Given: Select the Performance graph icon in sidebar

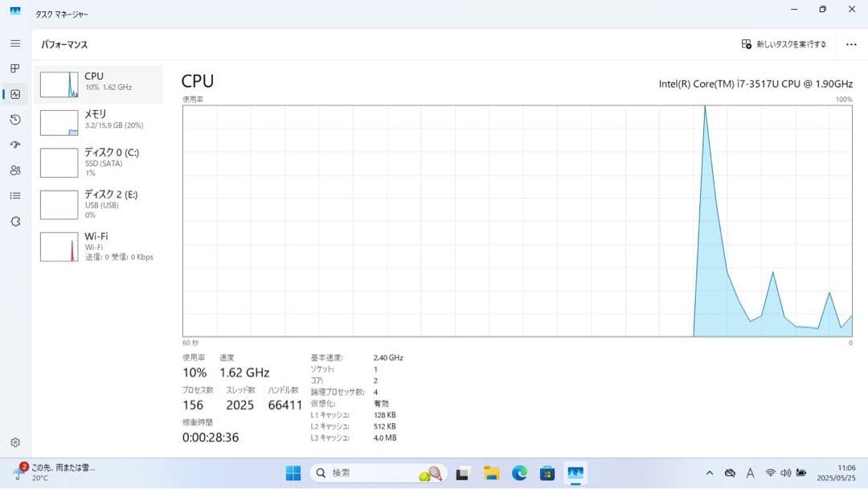Looking at the screenshot, I should coord(14,94).
